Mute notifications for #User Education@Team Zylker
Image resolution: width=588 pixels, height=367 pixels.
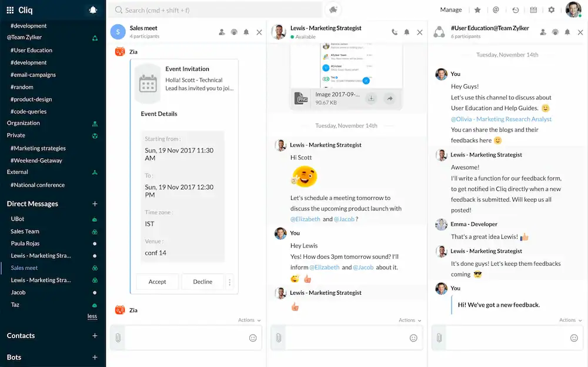[567, 32]
